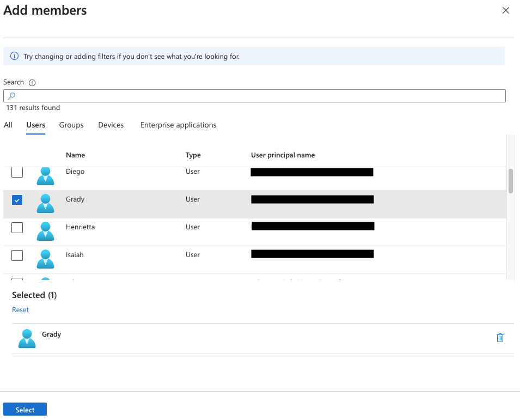Click the magnifier icon in search box
Image resolution: width=520 pixels, height=420 pixels.
click(13, 95)
